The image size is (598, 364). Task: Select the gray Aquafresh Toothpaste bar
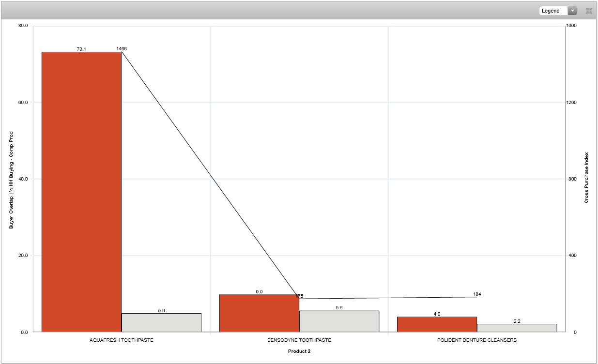tap(161, 322)
